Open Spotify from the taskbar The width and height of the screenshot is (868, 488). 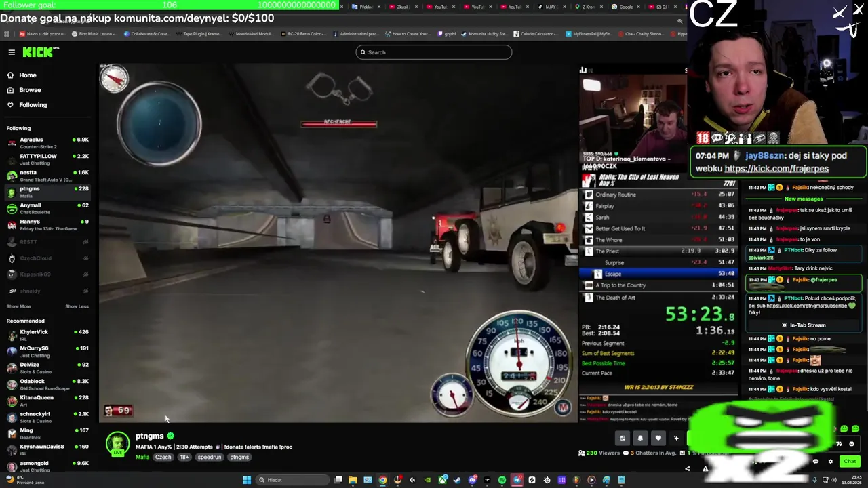tap(502, 480)
